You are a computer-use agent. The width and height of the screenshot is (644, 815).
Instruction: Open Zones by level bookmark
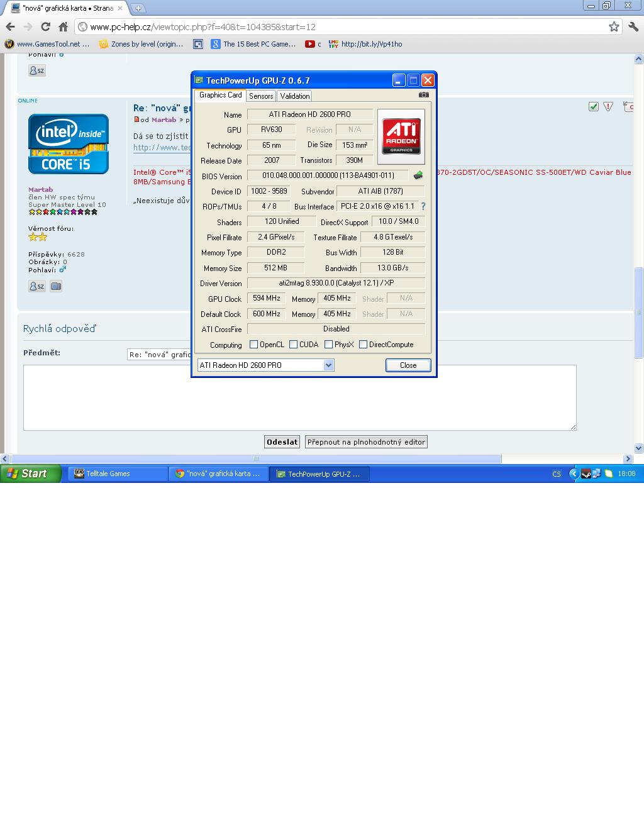(x=142, y=44)
